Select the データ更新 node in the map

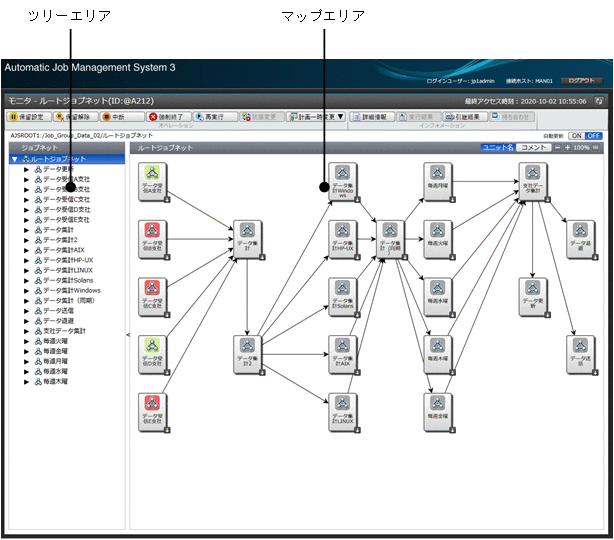tap(532, 294)
